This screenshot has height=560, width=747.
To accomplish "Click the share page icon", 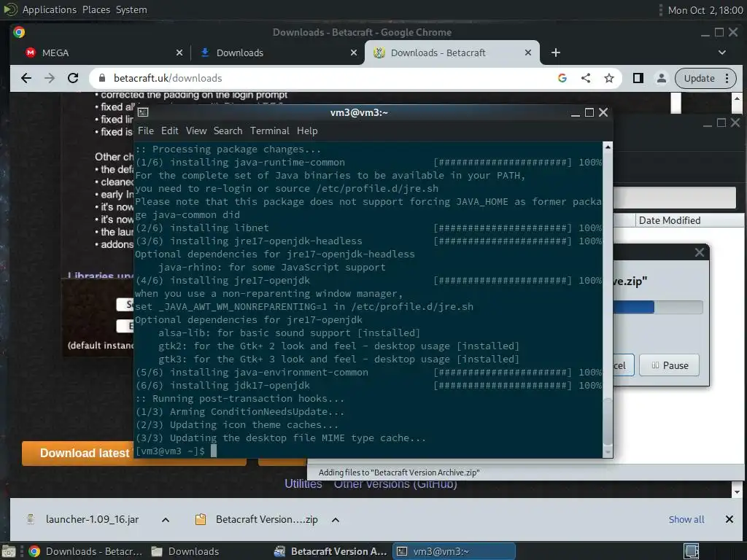I will click(586, 78).
